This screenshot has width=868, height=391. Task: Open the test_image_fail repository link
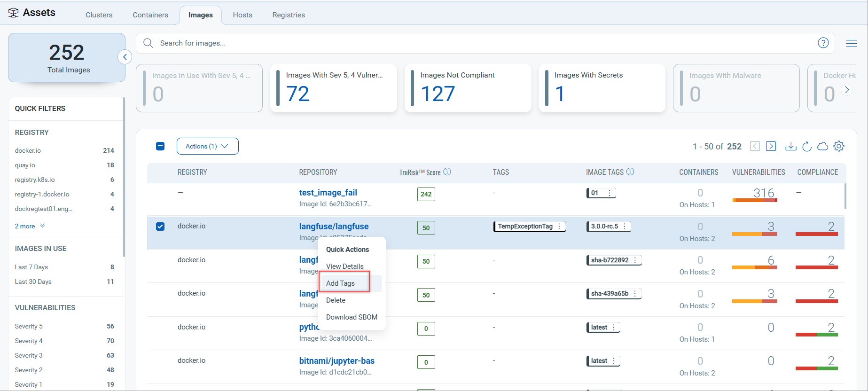(x=328, y=193)
